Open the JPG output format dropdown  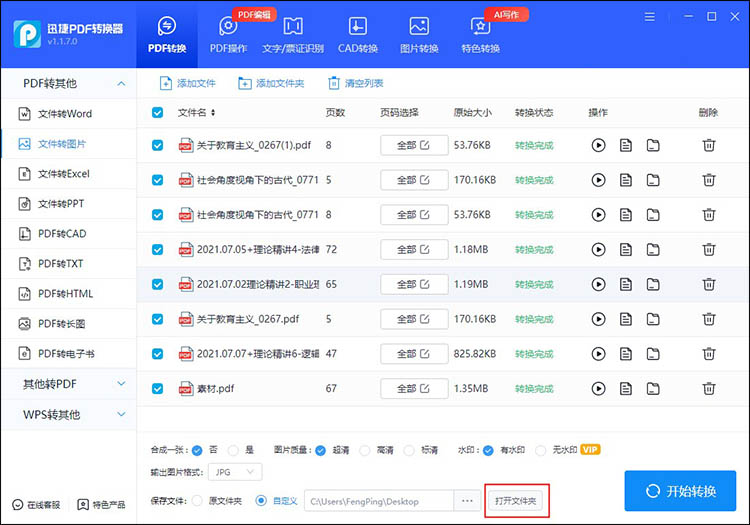click(x=238, y=472)
